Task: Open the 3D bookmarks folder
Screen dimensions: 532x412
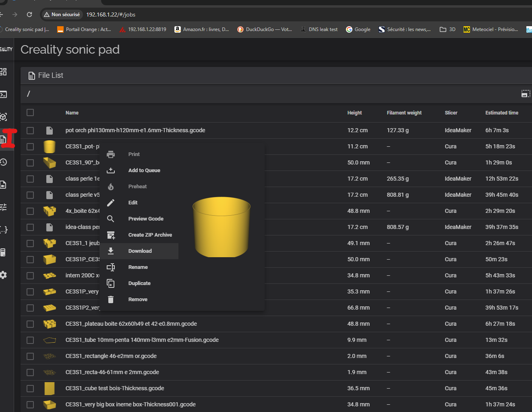Action: tap(447, 29)
